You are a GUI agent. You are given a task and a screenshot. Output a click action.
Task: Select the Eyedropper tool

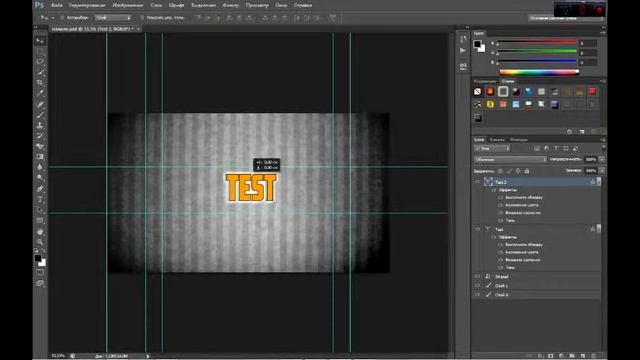tap(40, 93)
